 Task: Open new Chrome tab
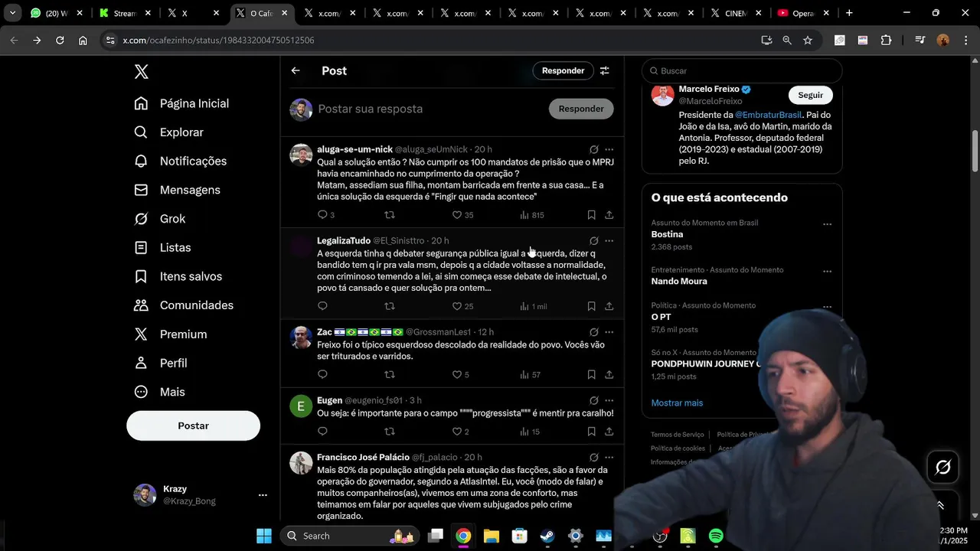[849, 13]
